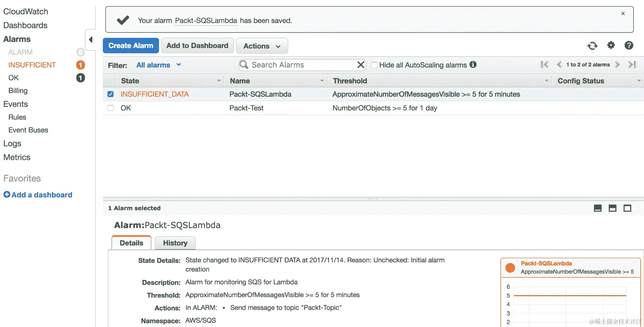Check the Packt-Test alarm checkbox
This screenshot has height=327, width=644.
110,108
